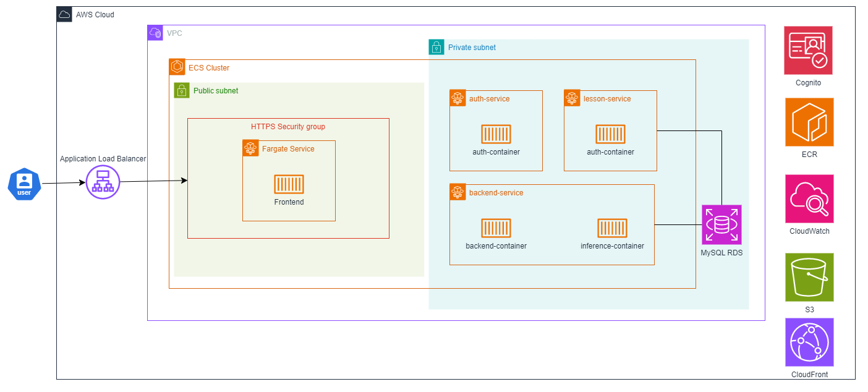Click the user icon
868x392 pixels.
pyautogui.click(x=24, y=184)
